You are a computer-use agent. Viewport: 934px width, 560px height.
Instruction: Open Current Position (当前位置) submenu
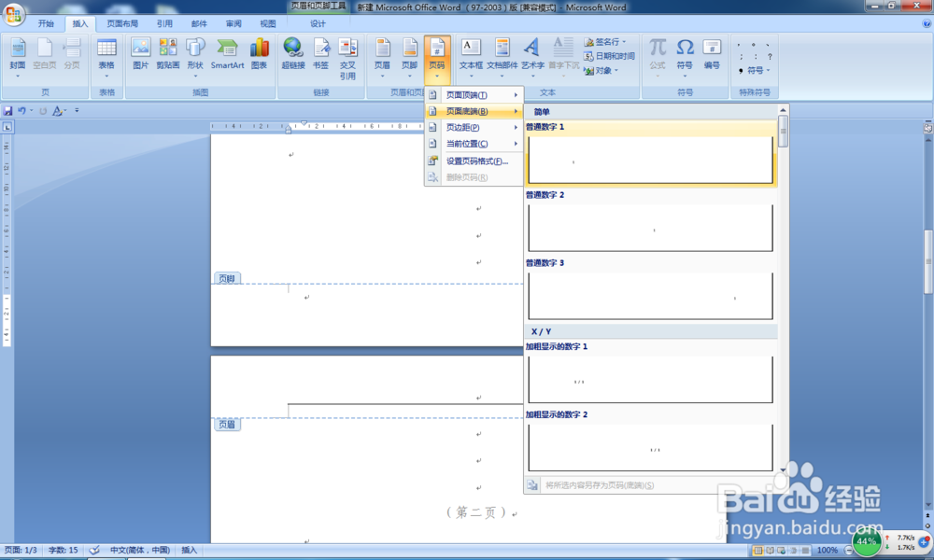[x=474, y=144]
